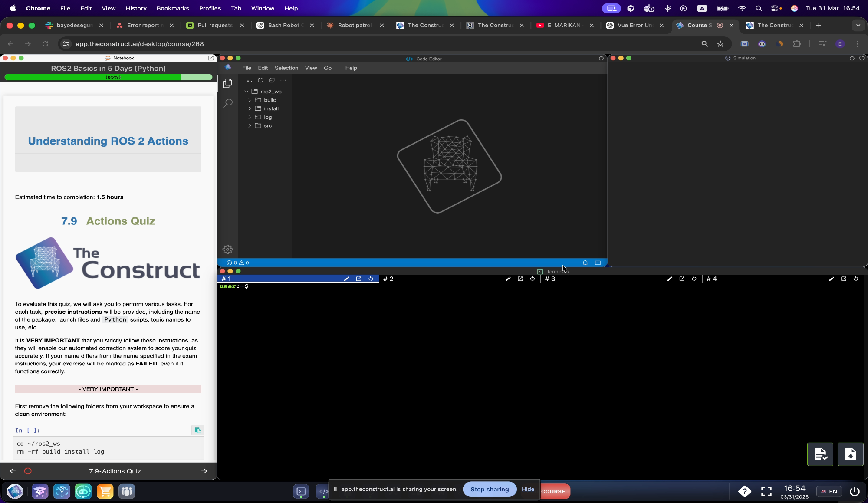Open the Search icon in code editor sidebar
This screenshot has height=503, width=868.
coord(227,103)
